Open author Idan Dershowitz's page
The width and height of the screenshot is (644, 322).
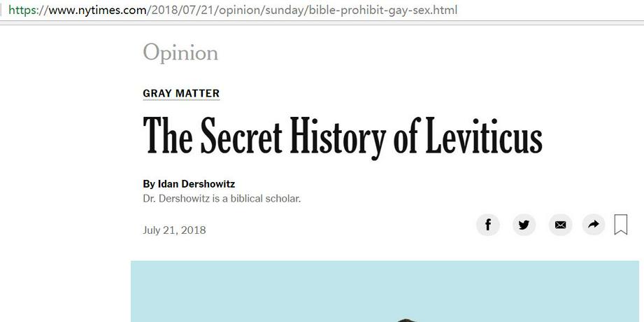click(x=196, y=184)
